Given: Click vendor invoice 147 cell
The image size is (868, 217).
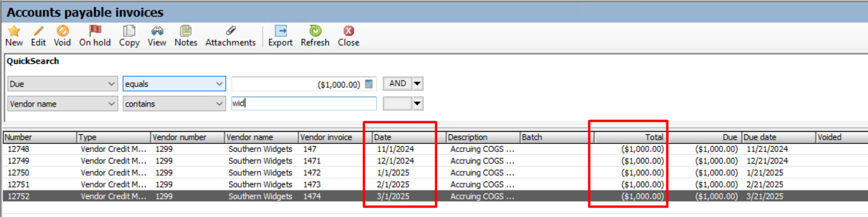Looking at the screenshot, I should (335, 149).
